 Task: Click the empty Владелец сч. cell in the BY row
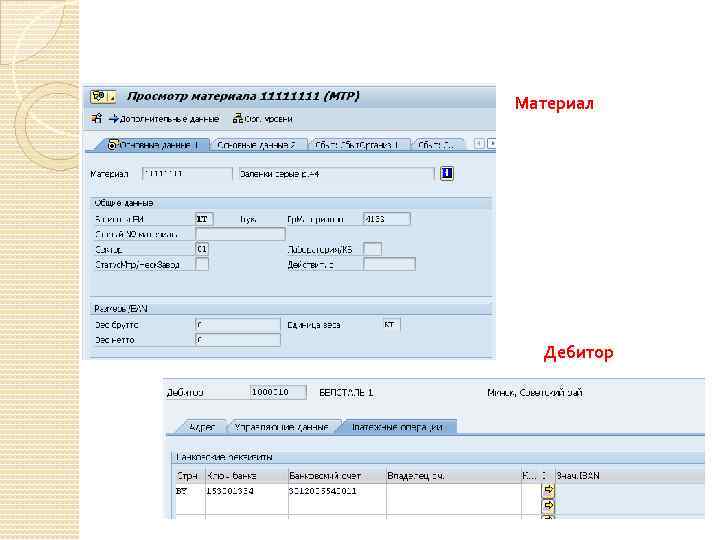click(453, 491)
